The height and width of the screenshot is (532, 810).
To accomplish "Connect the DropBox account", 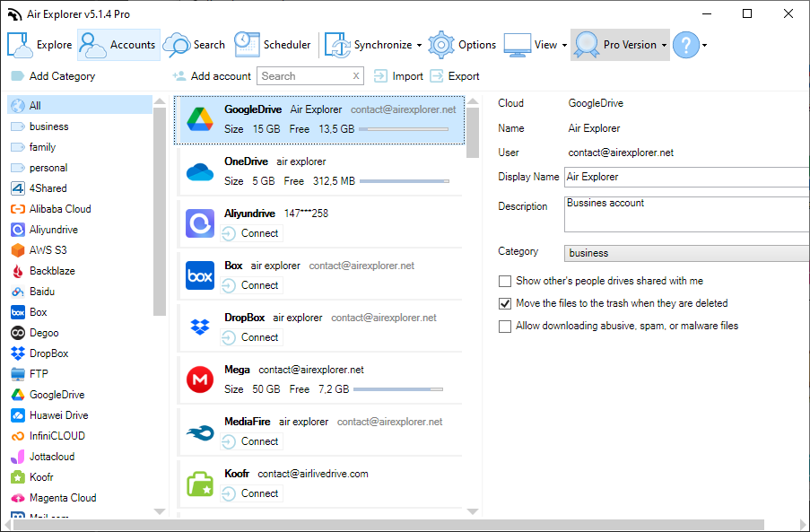I will click(251, 337).
